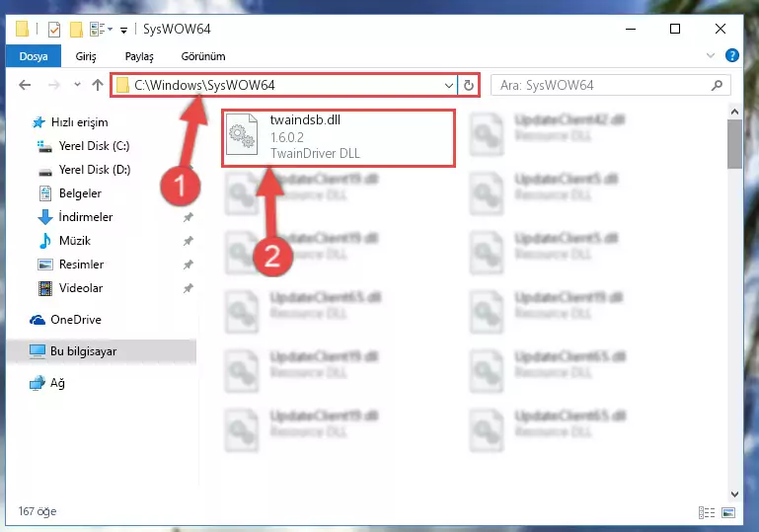The height and width of the screenshot is (532, 759).
Task: Click the vertical scrollbar thumb
Action: pos(734,144)
